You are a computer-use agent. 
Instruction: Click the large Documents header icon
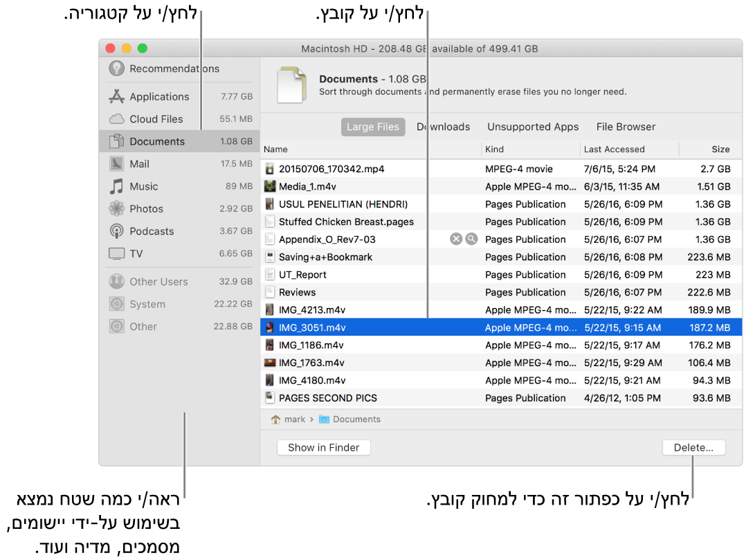tap(291, 84)
